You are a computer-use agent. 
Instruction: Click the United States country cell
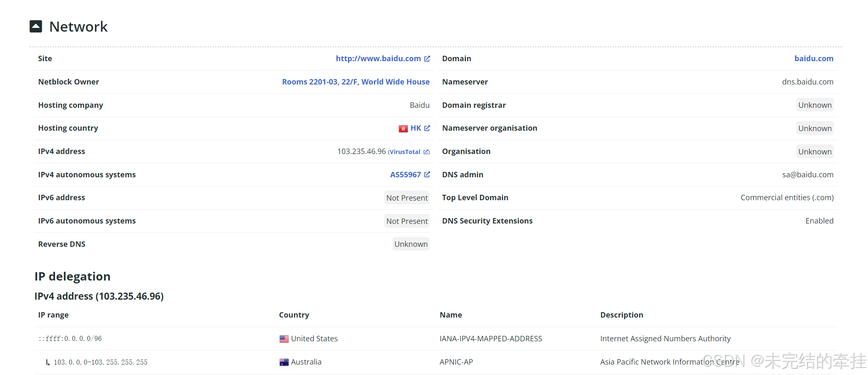(x=314, y=339)
